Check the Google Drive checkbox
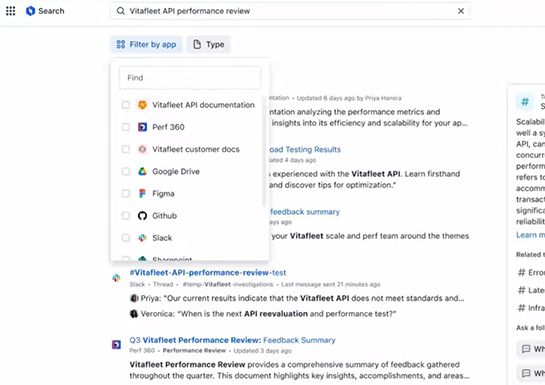The height and width of the screenshot is (385, 545). 126,172
